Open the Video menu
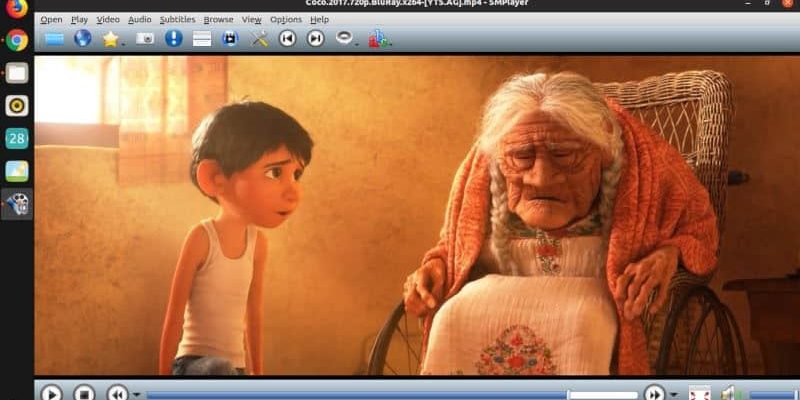 click(108, 19)
